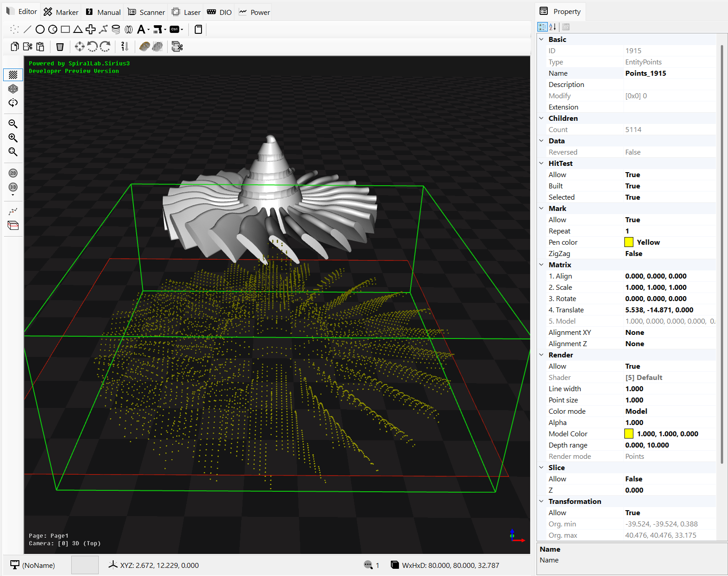Select the Triangle shape tool

78,29
